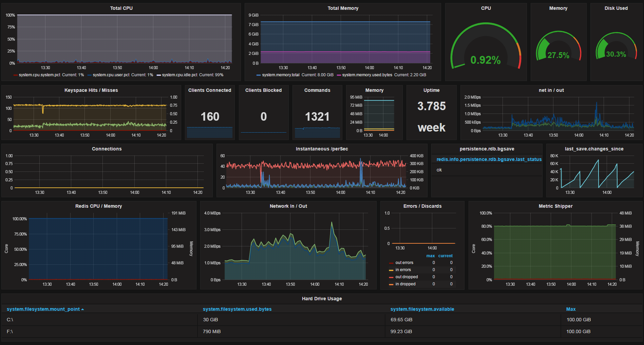
Task: Sort Errors legend by max column
Action: pyautogui.click(x=430, y=256)
